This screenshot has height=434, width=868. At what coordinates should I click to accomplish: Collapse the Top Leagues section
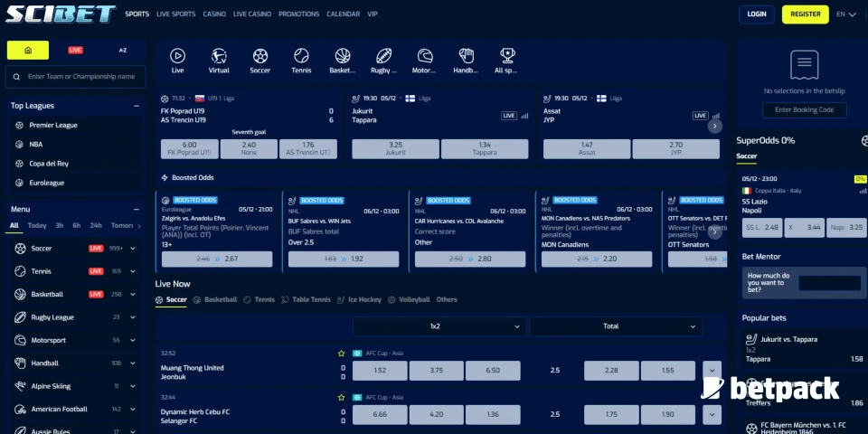(x=137, y=106)
